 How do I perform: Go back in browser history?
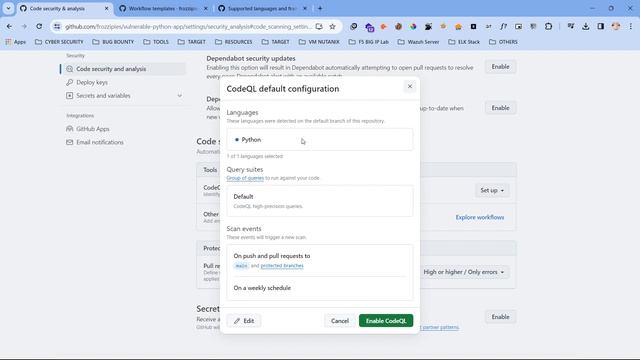tap(9, 27)
